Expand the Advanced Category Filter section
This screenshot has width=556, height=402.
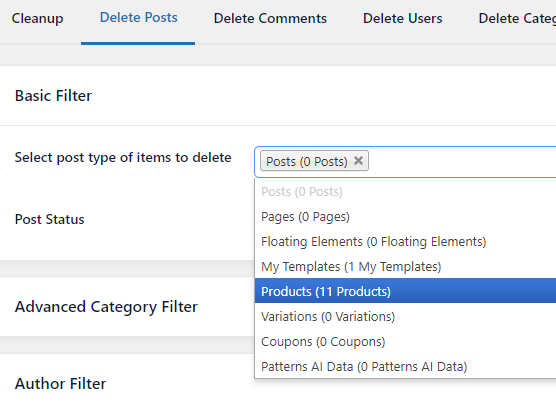point(106,307)
